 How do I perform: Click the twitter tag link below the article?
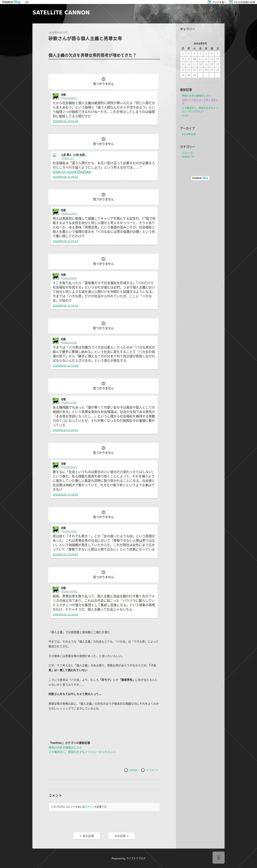pyautogui.click(x=134, y=770)
